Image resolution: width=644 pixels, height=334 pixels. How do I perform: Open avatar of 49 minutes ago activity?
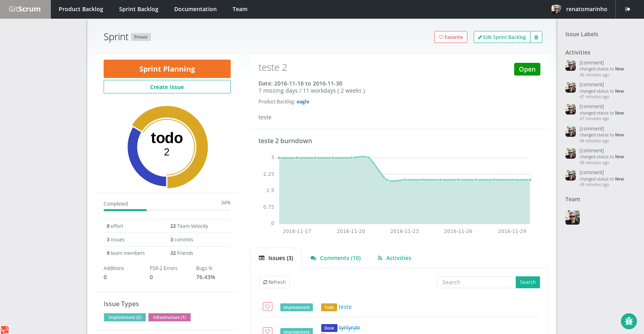coord(571,175)
